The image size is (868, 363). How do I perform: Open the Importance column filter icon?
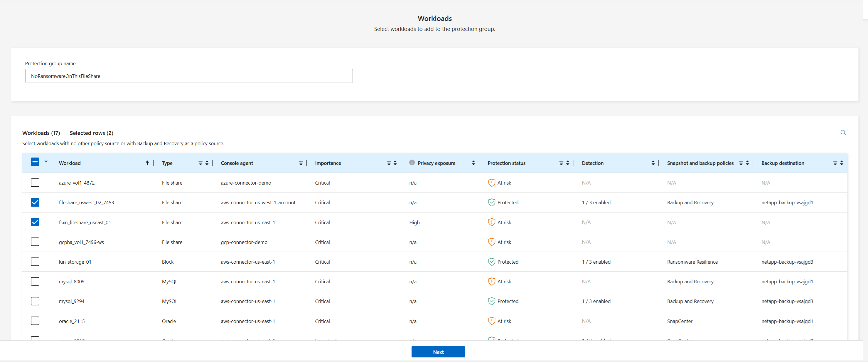pyautogui.click(x=389, y=163)
